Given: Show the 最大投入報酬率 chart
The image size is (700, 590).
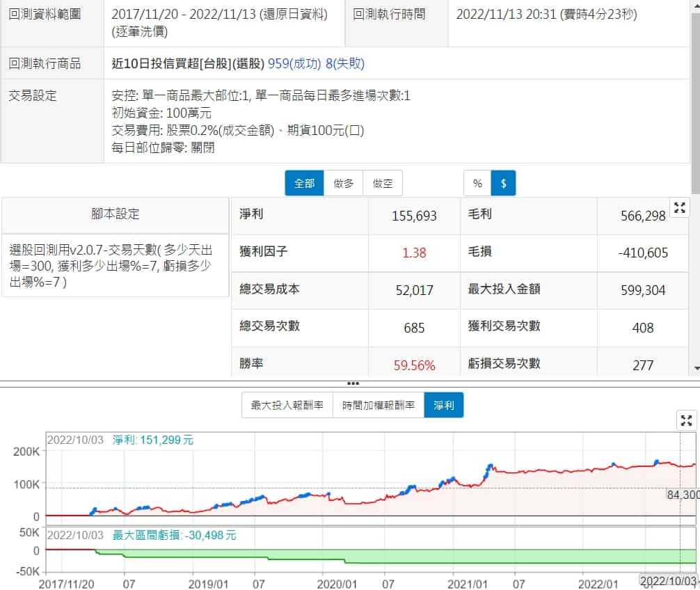Looking at the screenshot, I should coord(287,405).
